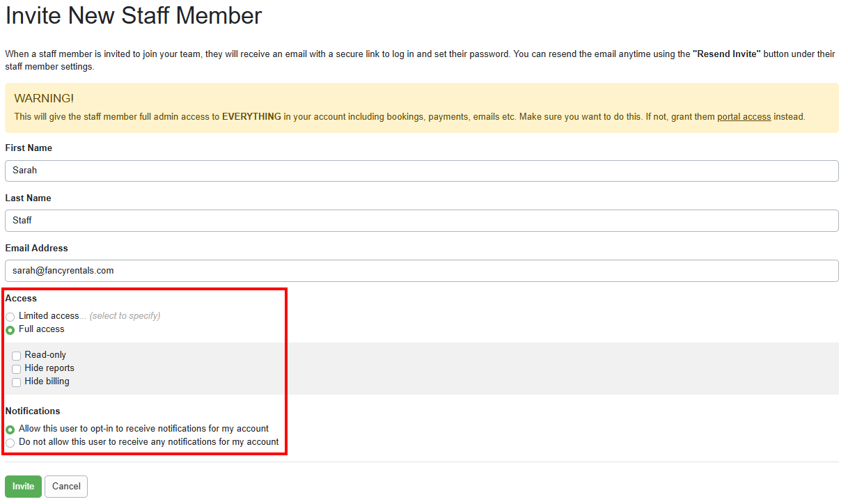Cancel the staff invitation
Screen dimensions: 848x504
tap(65, 486)
